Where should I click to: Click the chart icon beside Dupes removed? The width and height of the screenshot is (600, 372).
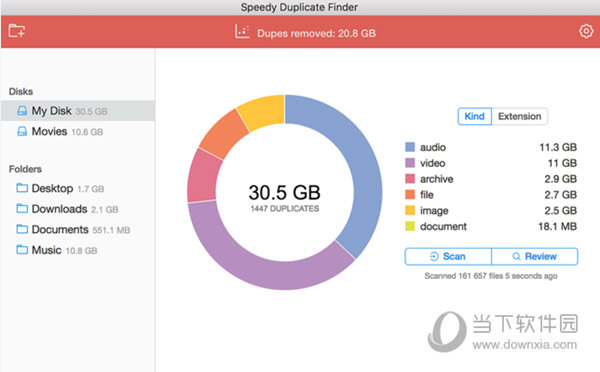242,32
